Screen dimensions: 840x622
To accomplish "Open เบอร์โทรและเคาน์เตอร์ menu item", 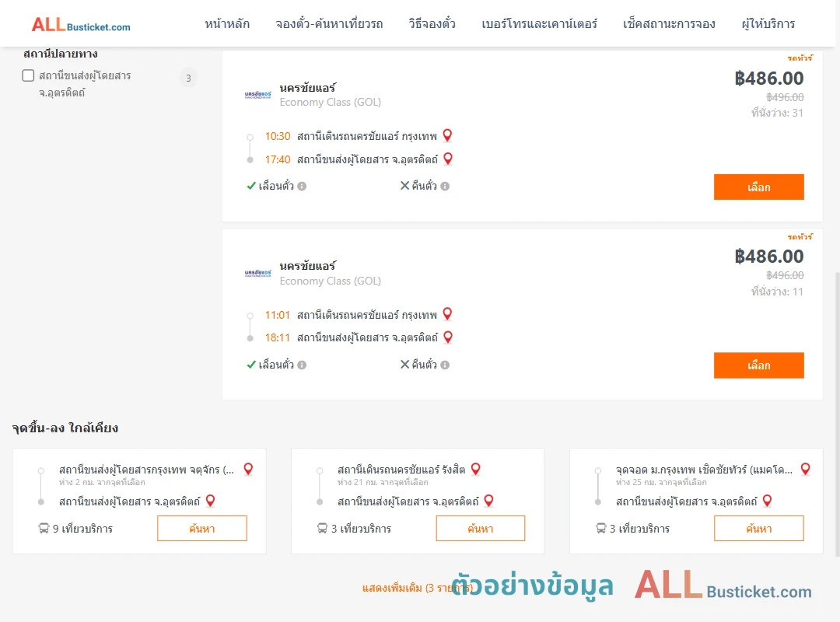I will [540, 23].
